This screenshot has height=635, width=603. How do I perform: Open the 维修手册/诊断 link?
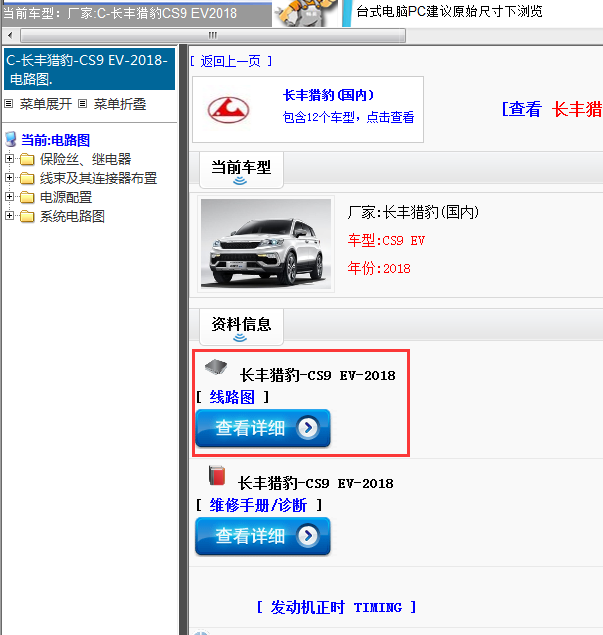coord(258,505)
